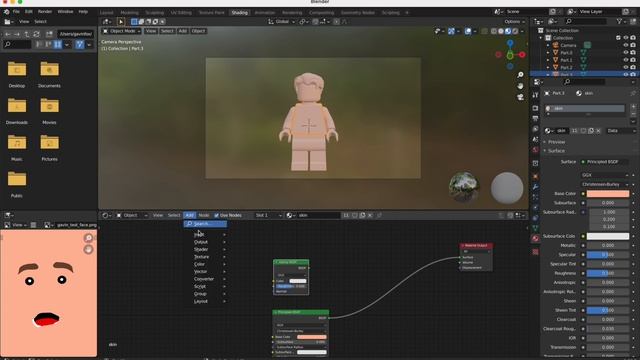Click the 3D viewport View menu

[151, 31]
